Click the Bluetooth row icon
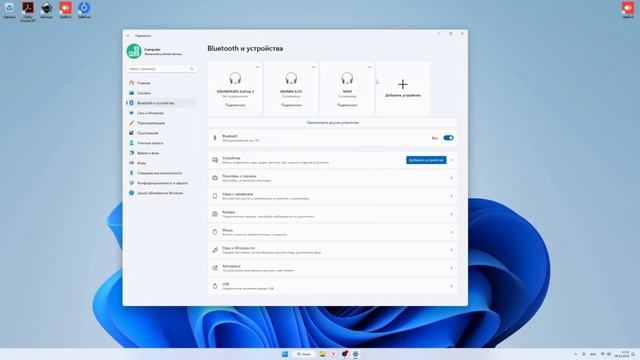The width and height of the screenshot is (640, 360). pyautogui.click(x=215, y=138)
